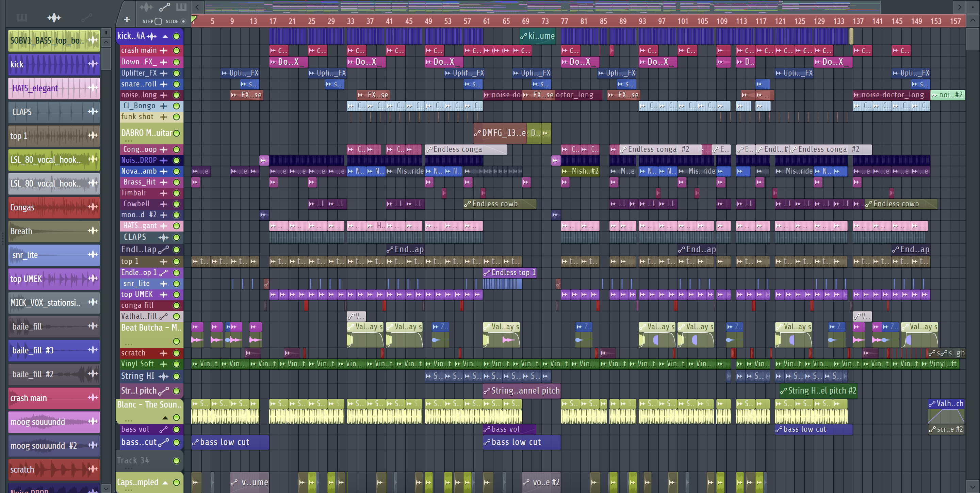Click automation icon on Endl..lap track header
The image size is (980, 493).
[164, 250]
